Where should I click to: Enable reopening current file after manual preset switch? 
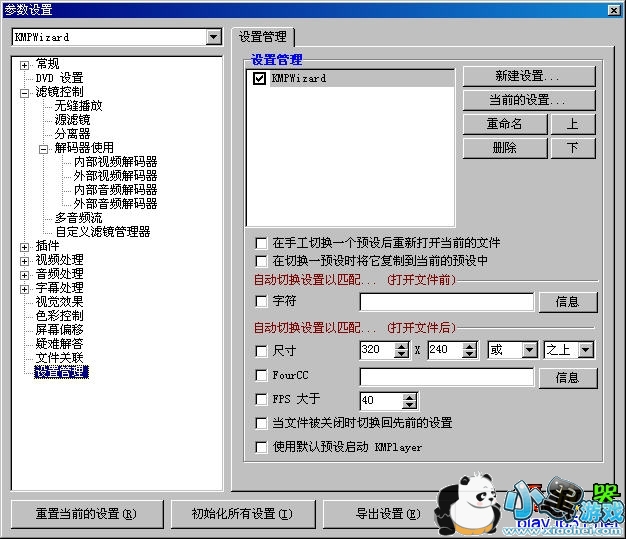(261, 243)
